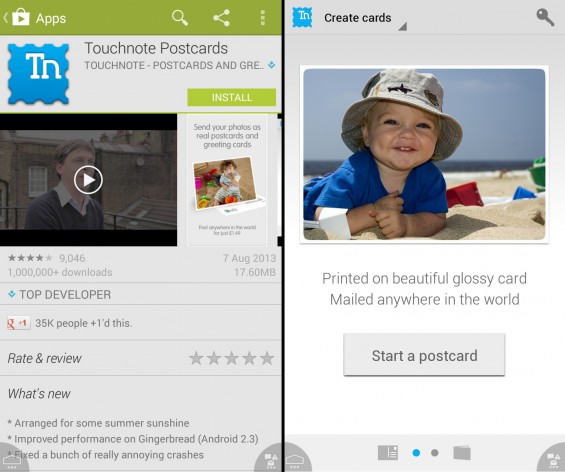Screen dimensions: 565x472
Task: Open the postcard layout icon in bottom bar
Action: tap(388, 453)
